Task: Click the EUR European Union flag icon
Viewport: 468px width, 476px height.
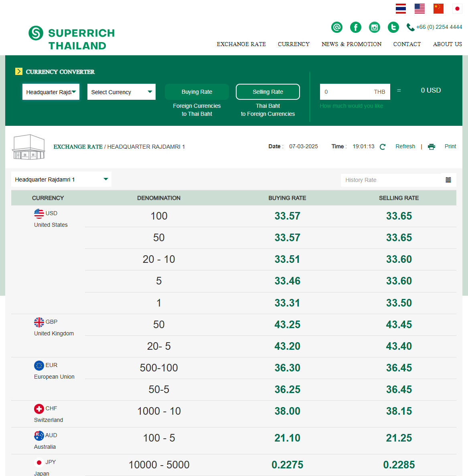Action: pos(39,365)
